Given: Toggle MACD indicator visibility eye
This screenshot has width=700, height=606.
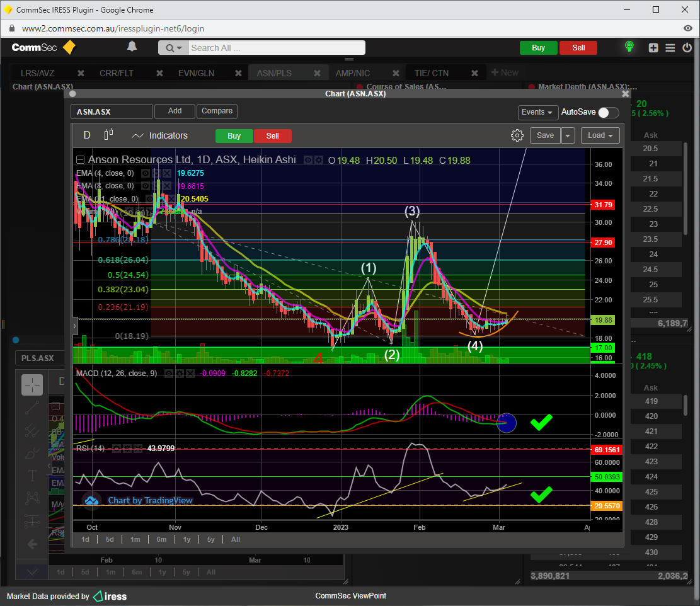Looking at the screenshot, I should pos(169,374).
